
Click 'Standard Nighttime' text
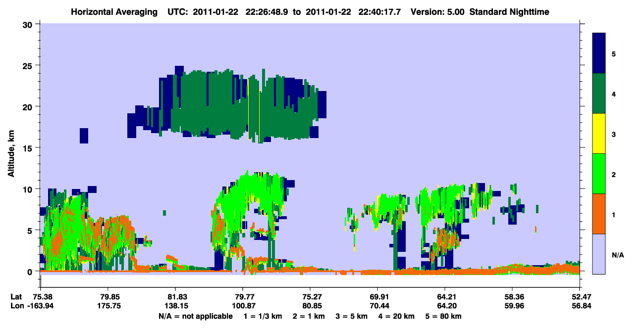tap(509, 11)
